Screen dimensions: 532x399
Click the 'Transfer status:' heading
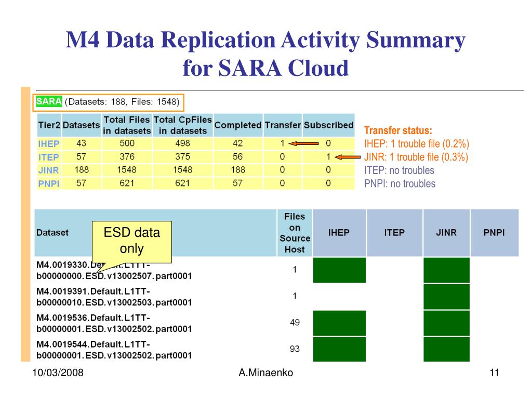pos(398,130)
